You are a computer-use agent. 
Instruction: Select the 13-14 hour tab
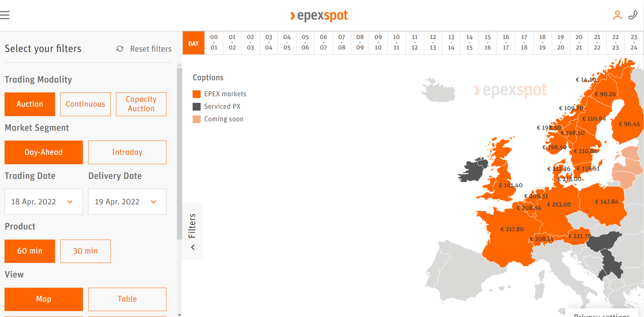451,43
